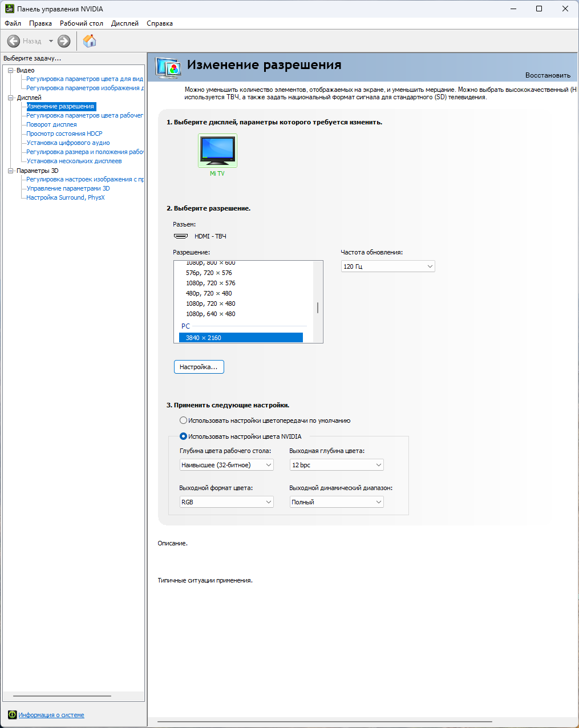Image resolution: width=579 pixels, height=728 pixels.
Task: Open output dynamic range Полный dropdown
Action: tap(337, 502)
